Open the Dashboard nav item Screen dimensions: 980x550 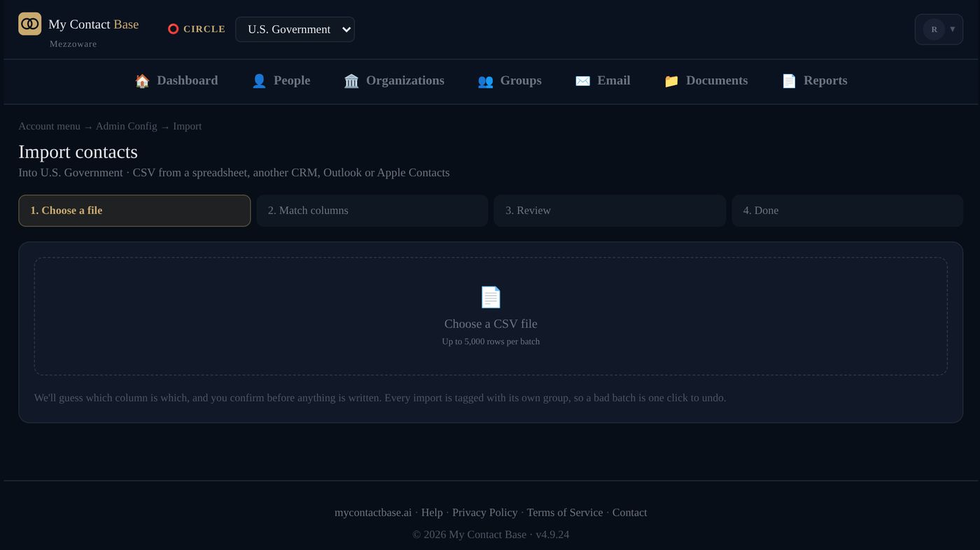click(176, 80)
